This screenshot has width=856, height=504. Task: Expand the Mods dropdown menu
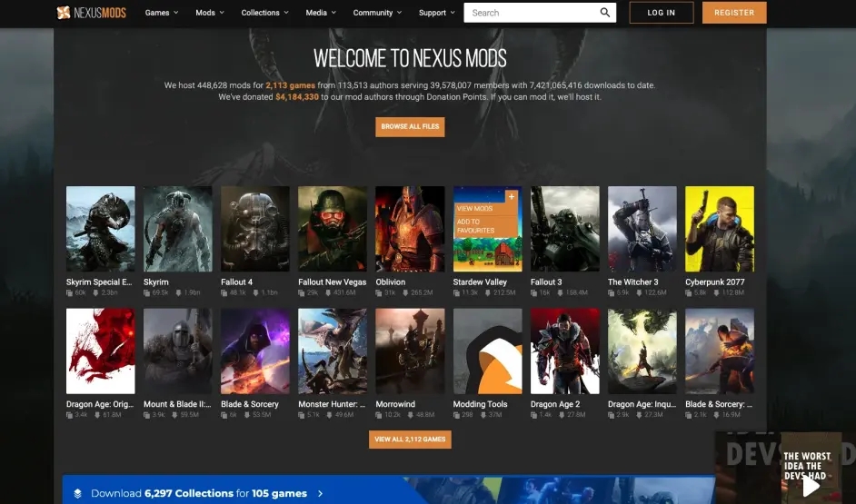(x=210, y=13)
